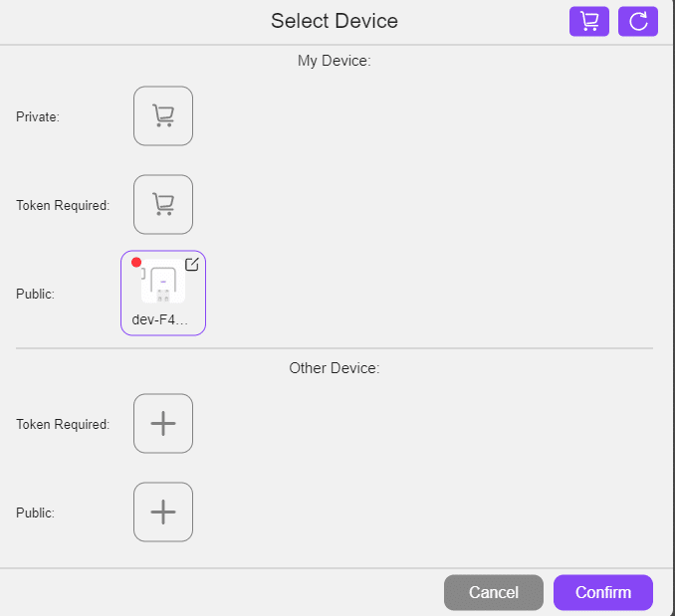This screenshot has height=616, width=675.
Task: Confirm the device selection
Action: 602,592
